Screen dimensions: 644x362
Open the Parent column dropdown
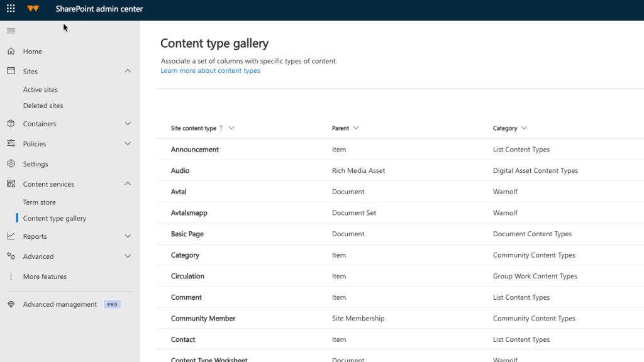click(x=357, y=128)
